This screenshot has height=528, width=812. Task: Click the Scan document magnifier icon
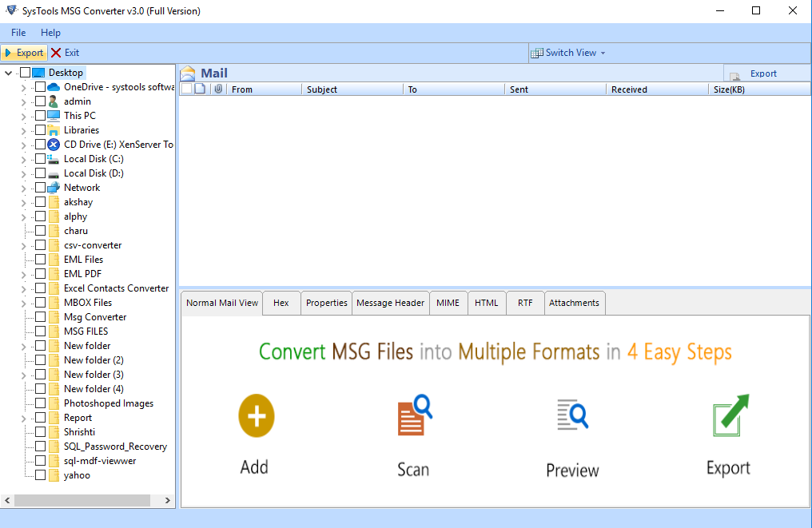(x=414, y=415)
